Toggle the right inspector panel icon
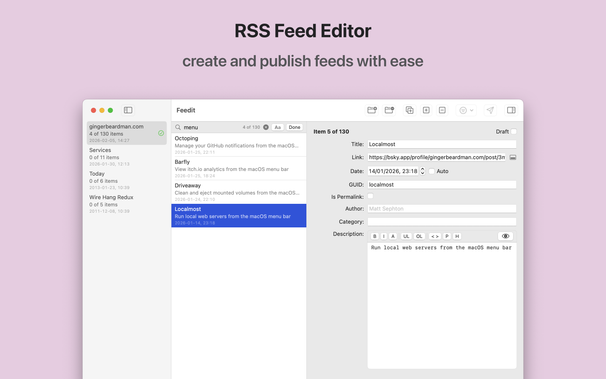The width and height of the screenshot is (606, 379). 511,110
